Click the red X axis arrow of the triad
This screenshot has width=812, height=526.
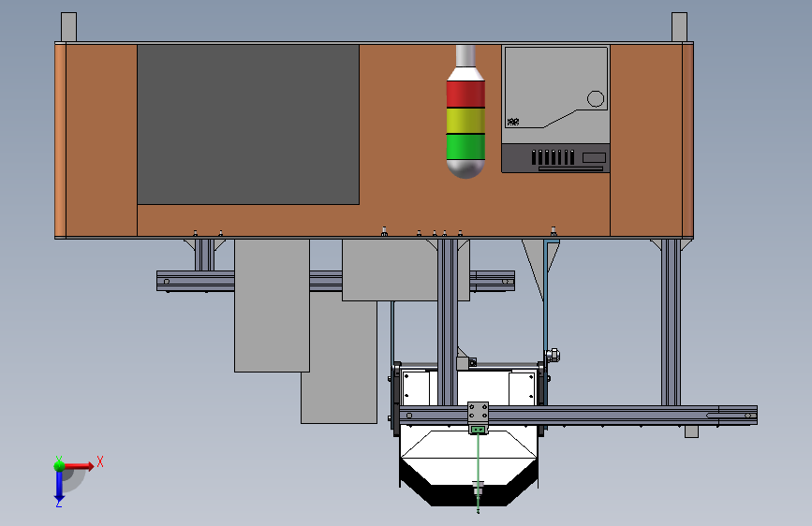point(80,466)
